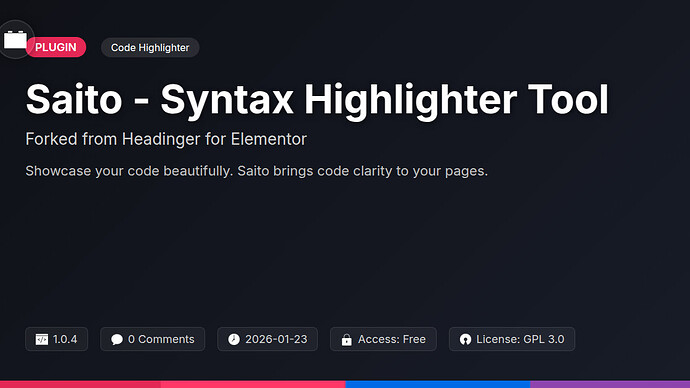Select the 1.0.4 version text
The image size is (690, 388).
(65, 339)
